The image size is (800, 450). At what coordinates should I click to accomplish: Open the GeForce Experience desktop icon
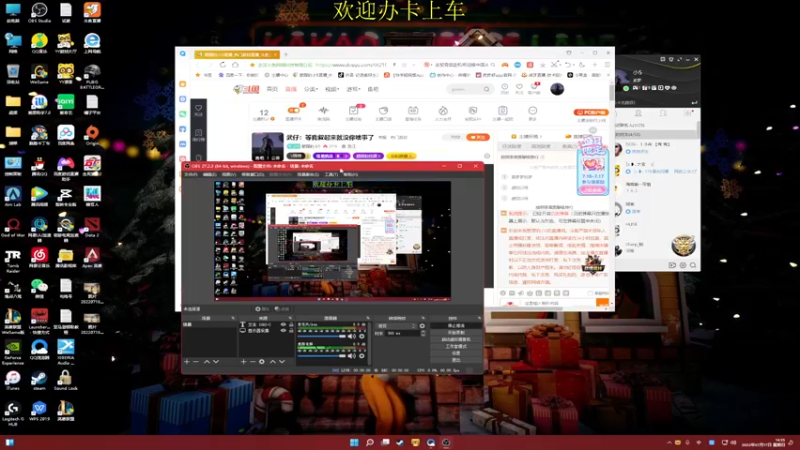coord(13,352)
